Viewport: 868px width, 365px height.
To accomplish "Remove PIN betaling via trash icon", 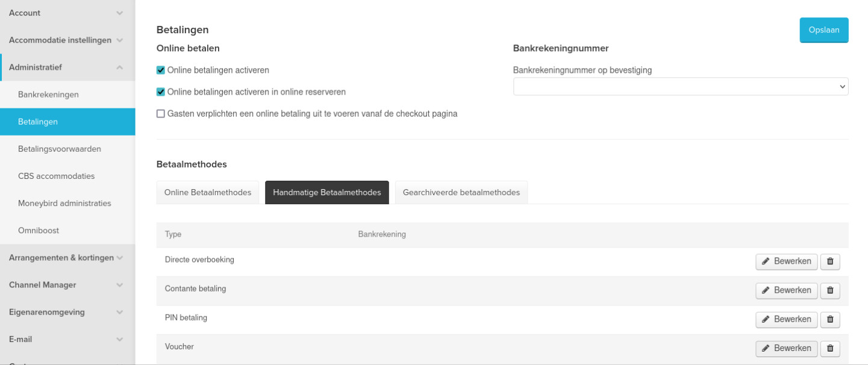I will (830, 319).
